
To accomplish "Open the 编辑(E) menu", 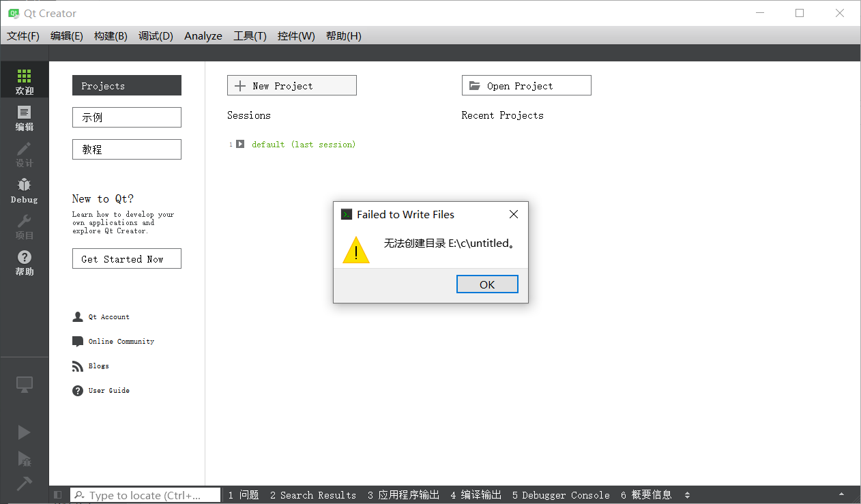I will coord(67,36).
